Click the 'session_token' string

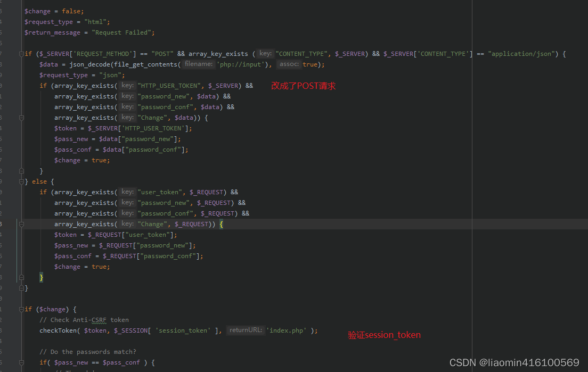pyautogui.click(x=183, y=331)
